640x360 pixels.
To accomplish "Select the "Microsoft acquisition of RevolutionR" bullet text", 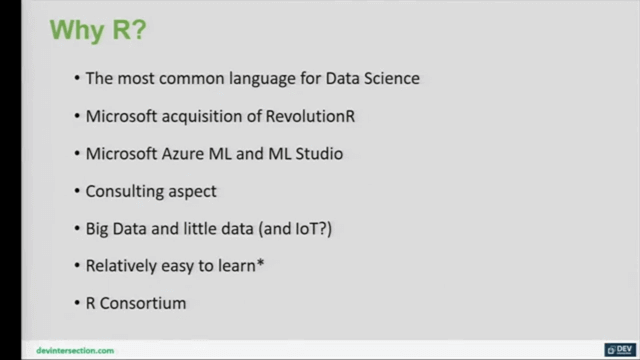I will pyautogui.click(x=220, y=116).
